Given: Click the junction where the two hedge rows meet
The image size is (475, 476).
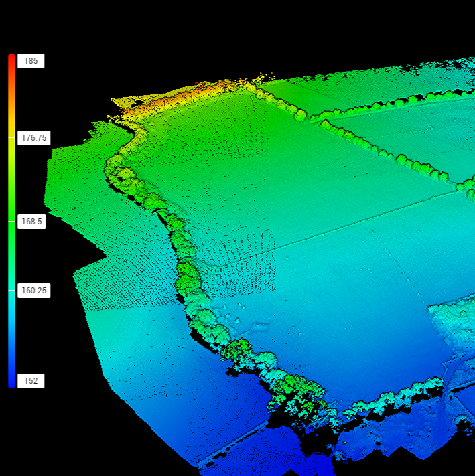Looking at the screenshot, I should [316, 121].
